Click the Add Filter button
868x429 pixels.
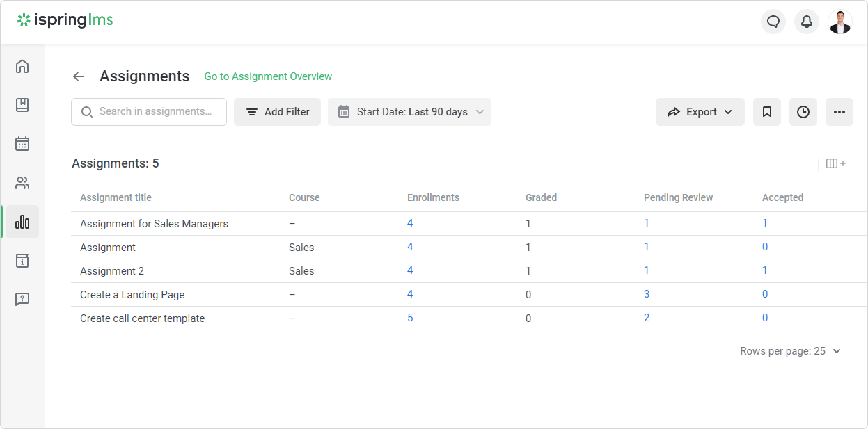[x=277, y=112]
